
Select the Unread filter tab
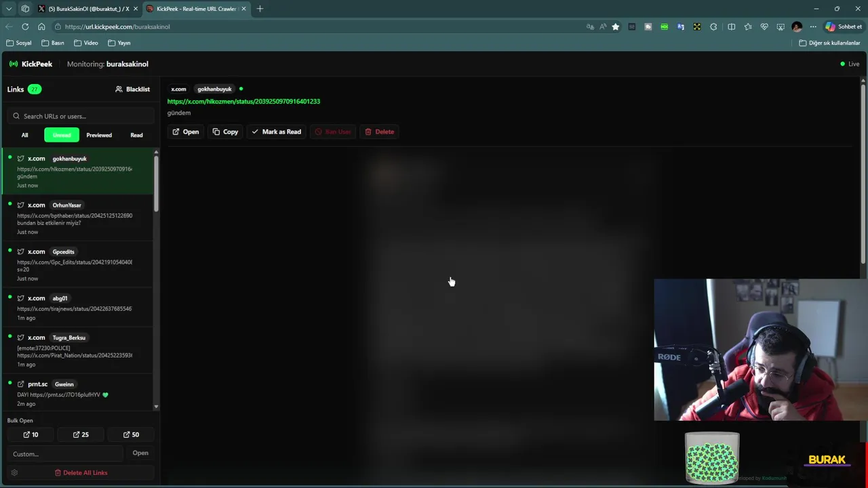[x=62, y=135]
